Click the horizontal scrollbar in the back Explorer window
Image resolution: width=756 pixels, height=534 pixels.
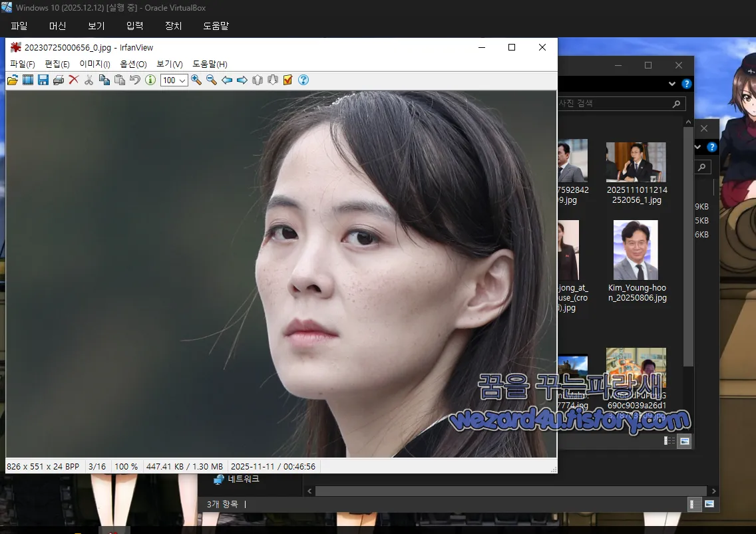[511, 491]
